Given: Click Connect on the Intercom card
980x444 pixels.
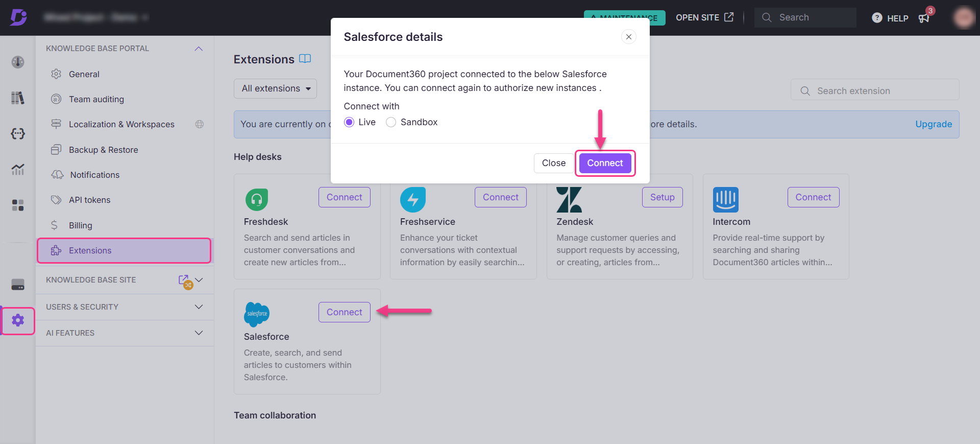Looking at the screenshot, I should [814, 197].
